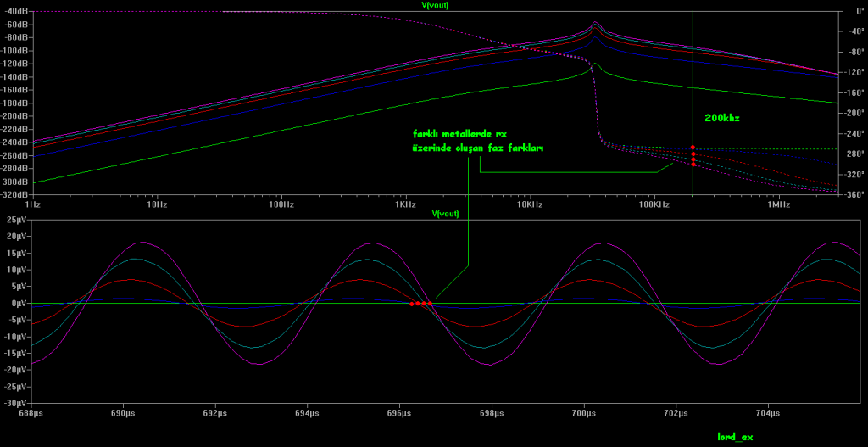
Task: Click the 1KHz frequency axis label
Action: pos(406,204)
